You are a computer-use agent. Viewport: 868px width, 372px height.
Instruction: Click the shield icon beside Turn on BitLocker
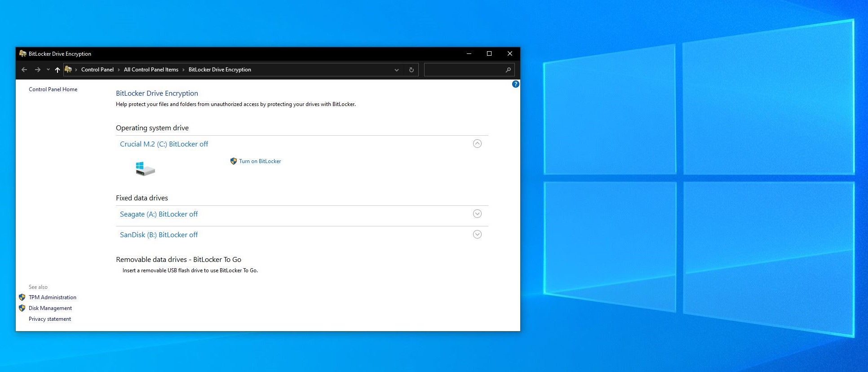(x=233, y=161)
